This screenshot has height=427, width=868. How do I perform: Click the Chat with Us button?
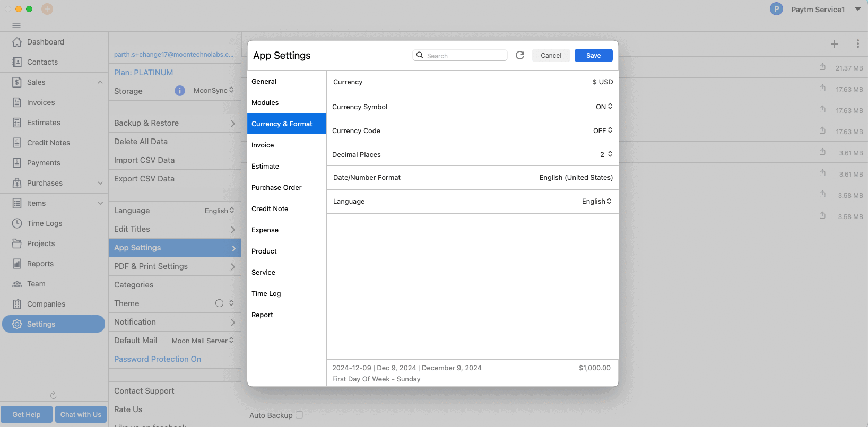coord(81,414)
